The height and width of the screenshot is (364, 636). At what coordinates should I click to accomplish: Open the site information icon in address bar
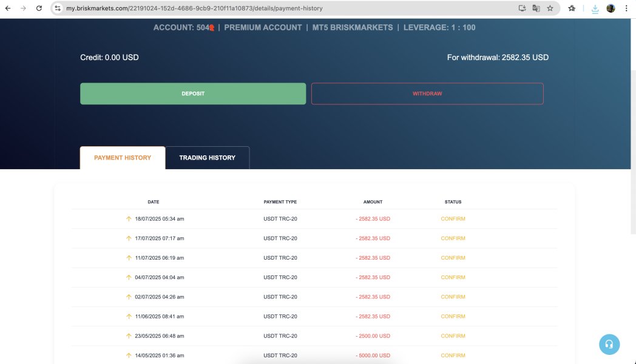point(58,8)
